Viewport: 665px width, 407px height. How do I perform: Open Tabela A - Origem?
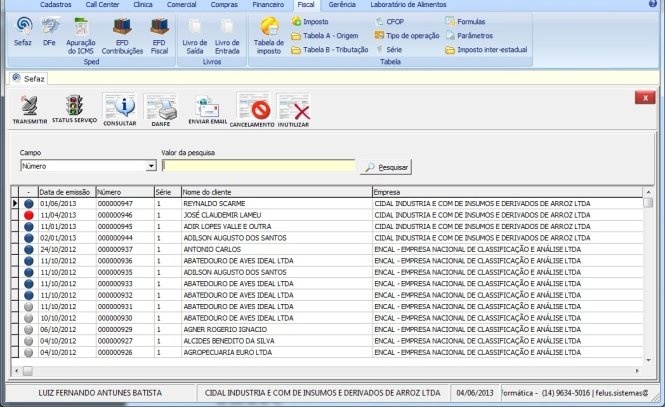point(325,36)
